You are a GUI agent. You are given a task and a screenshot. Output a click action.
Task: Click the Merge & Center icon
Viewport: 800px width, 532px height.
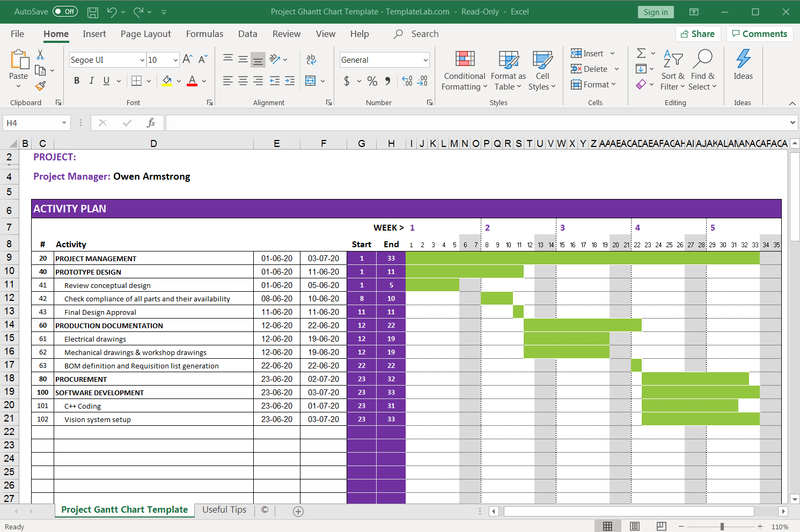coord(311,81)
